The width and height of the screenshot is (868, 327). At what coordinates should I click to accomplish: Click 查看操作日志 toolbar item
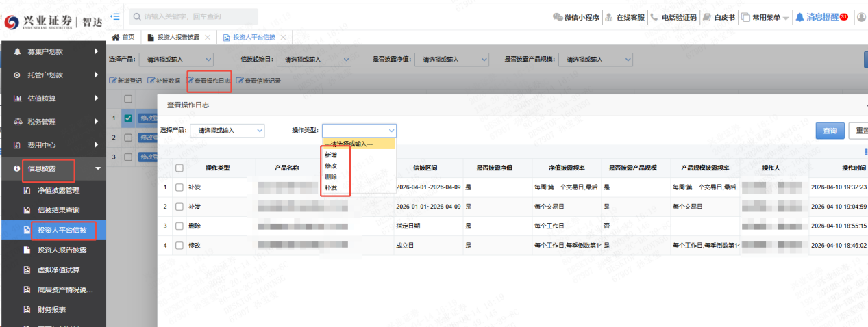(208, 81)
